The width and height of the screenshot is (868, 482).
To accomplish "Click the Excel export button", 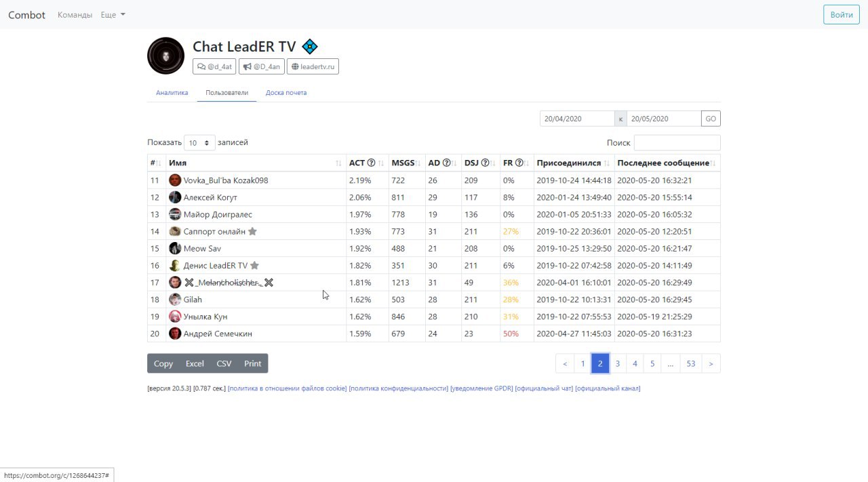I will (195, 363).
